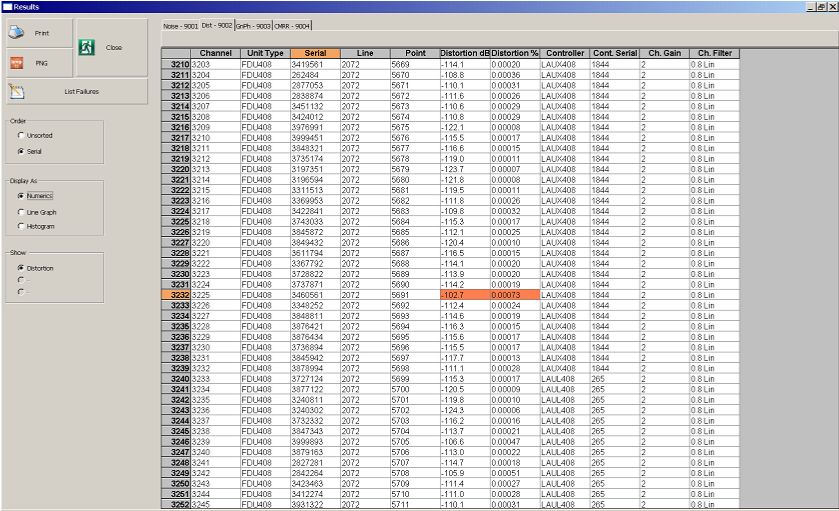Click distortion percent value 0.00051
This screenshot has width=839, height=511.
515,473
